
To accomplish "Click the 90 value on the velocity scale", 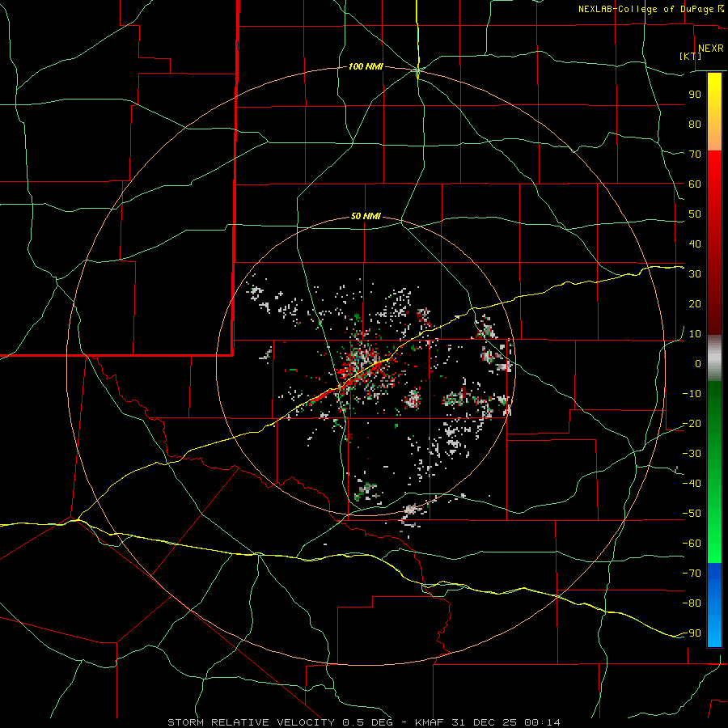I will 695,95.
